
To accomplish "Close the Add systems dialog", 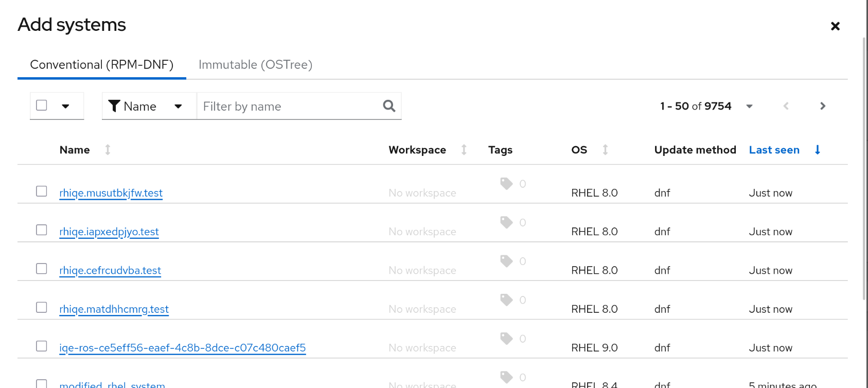I will click(x=835, y=26).
